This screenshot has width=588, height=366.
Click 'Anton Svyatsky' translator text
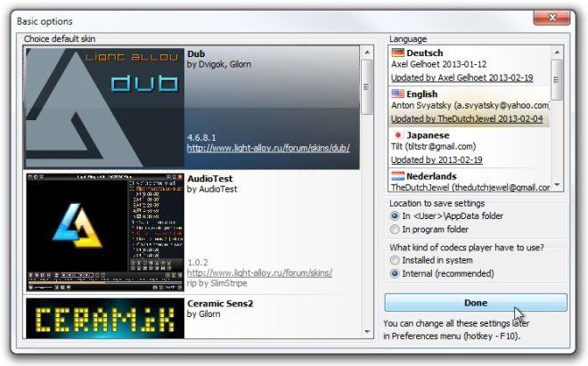coord(421,105)
